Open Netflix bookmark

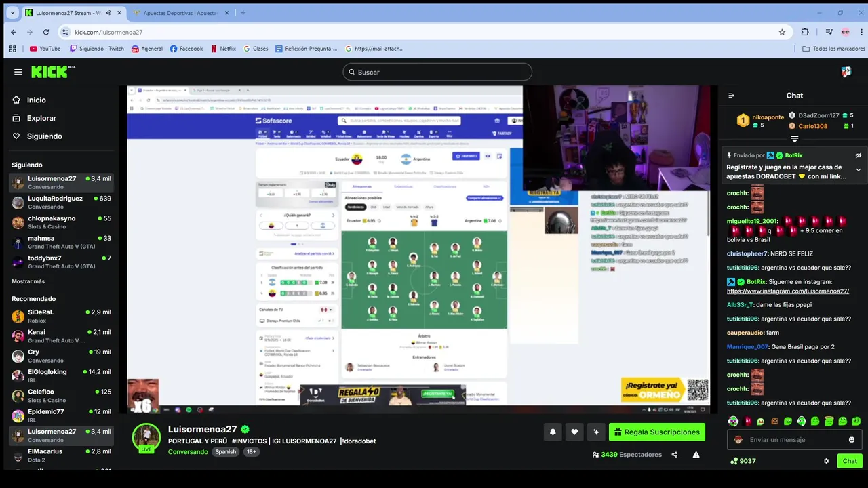pos(223,49)
